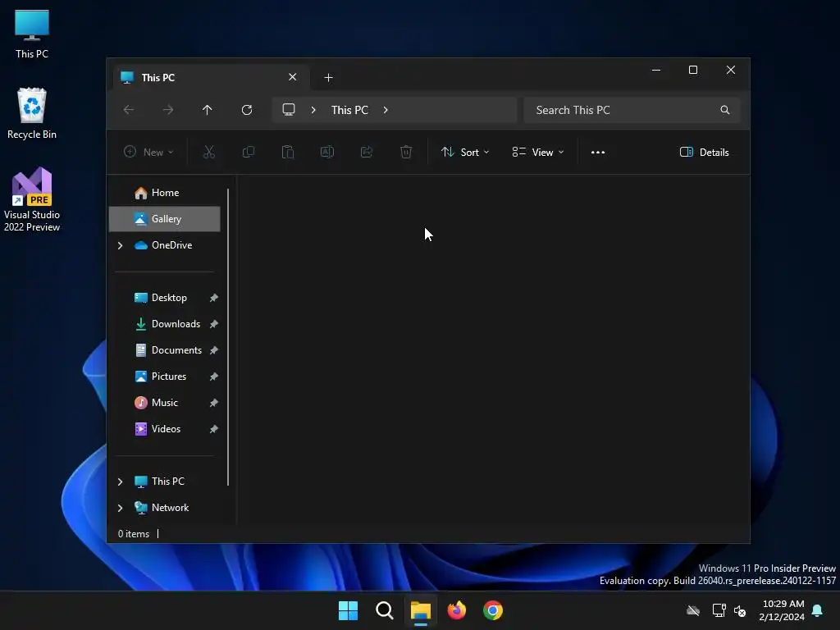
Task: Refresh the This PC view
Action: (246, 110)
